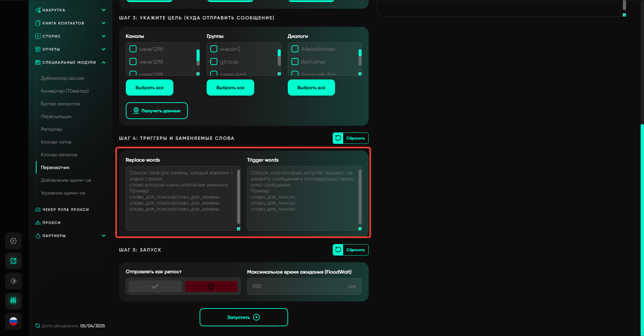Expand the Отчеты sidebar section
644x336 pixels.
pos(104,49)
